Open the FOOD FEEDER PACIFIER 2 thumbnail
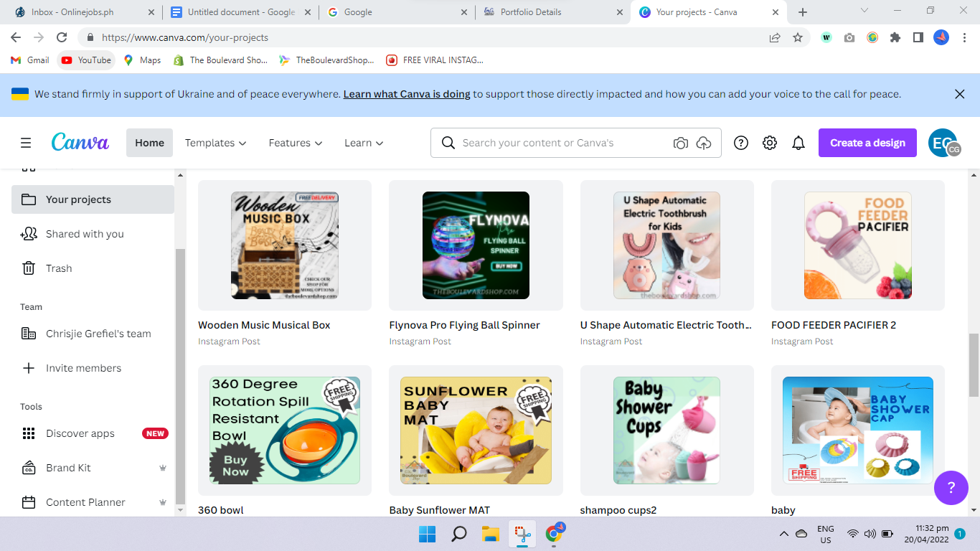Screen dimensions: 980x551 [858, 245]
